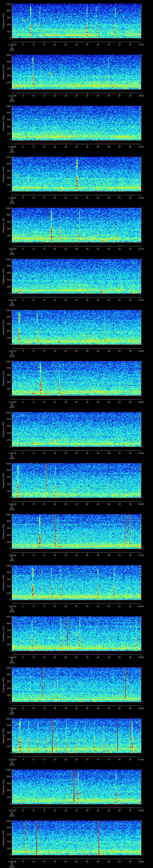Click the 2:18:00 start time label

point(12,147)
